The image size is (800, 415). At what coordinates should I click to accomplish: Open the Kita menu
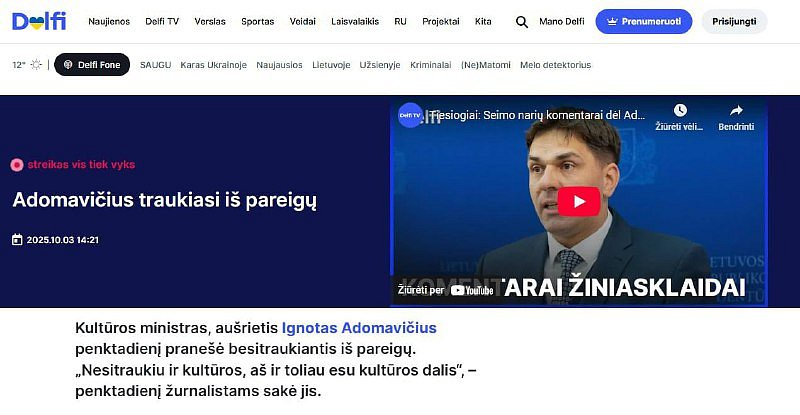coord(483,21)
